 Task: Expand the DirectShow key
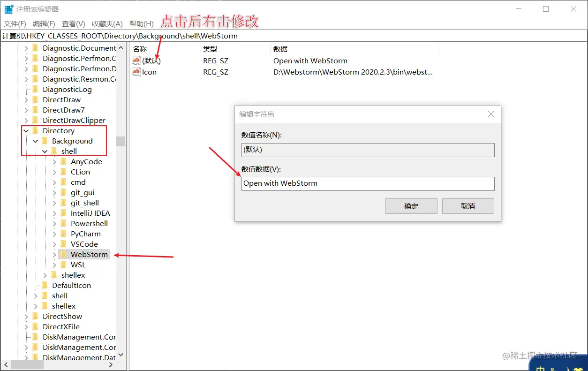(x=26, y=316)
